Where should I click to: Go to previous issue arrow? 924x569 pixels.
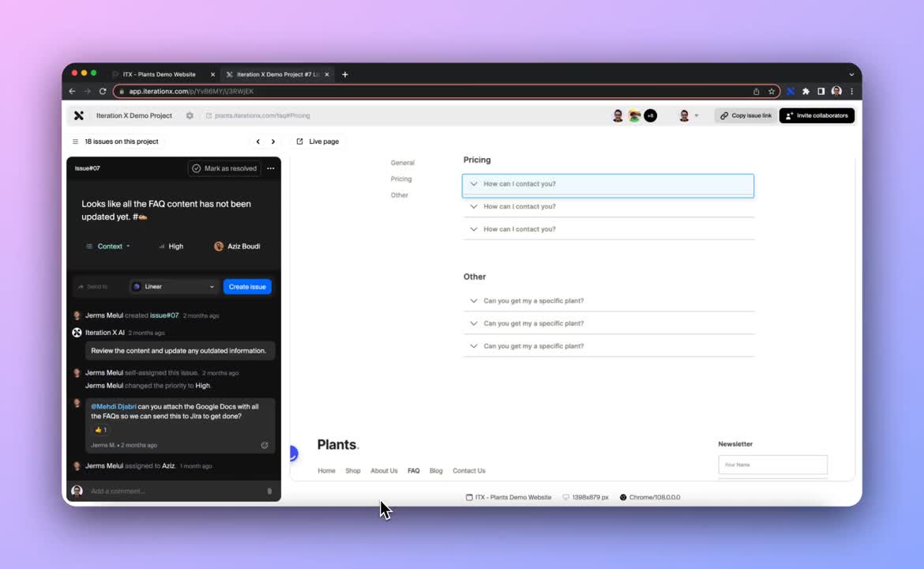point(258,141)
